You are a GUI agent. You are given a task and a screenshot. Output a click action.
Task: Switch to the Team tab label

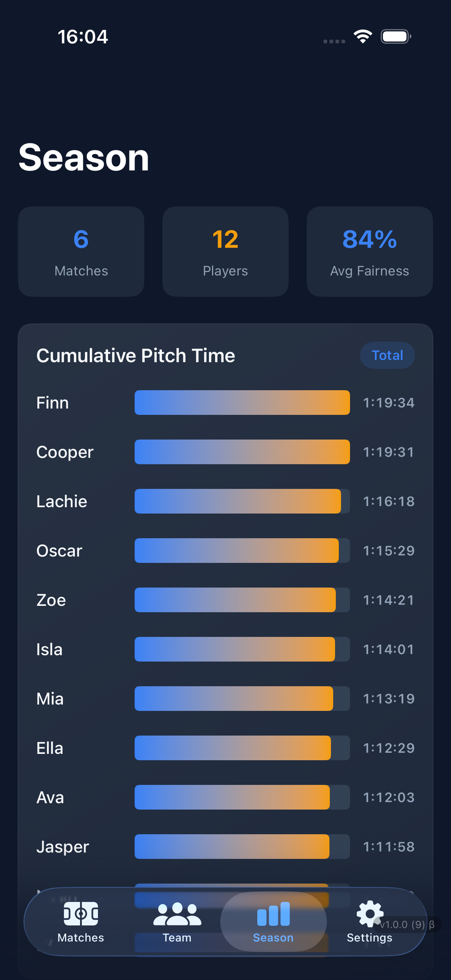[x=177, y=937]
